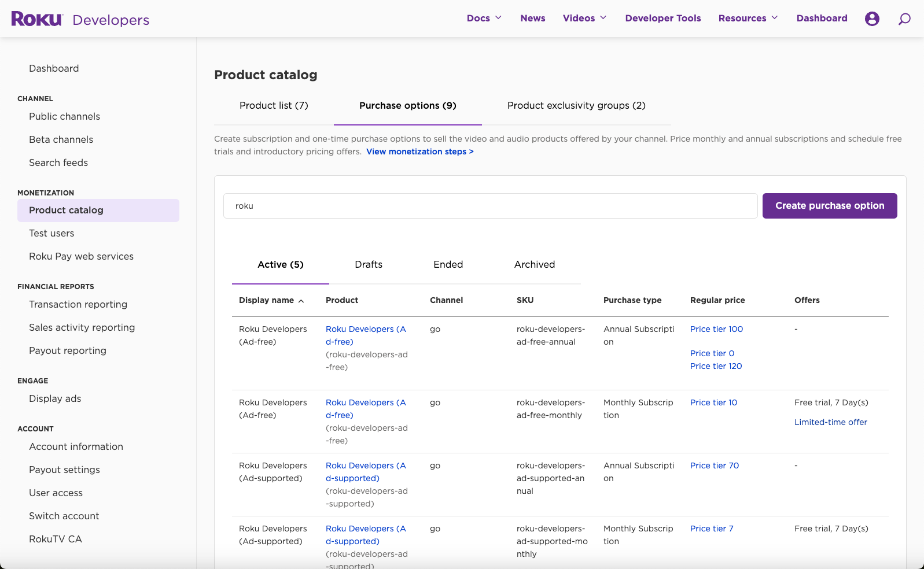Show the Archived purchase options tab
924x569 pixels.
pos(534,265)
